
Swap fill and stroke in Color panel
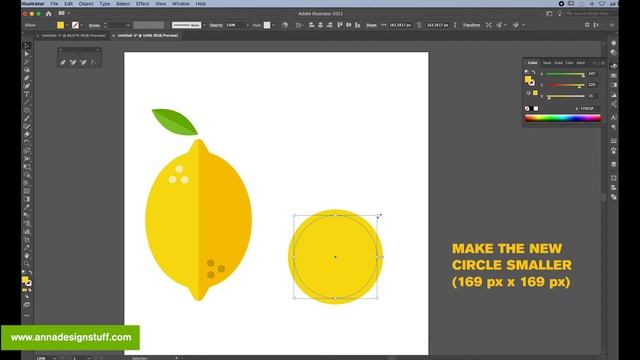(533, 72)
